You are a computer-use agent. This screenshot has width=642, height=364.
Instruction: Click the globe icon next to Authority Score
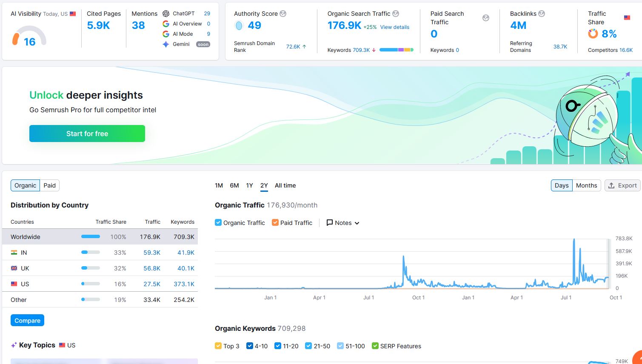pyautogui.click(x=283, y=14)
